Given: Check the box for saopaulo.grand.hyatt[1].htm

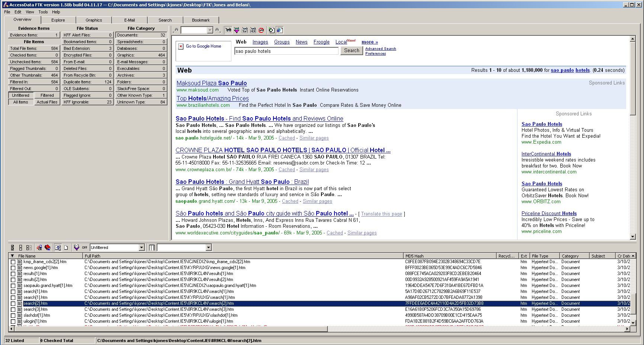Looking at the screenshot, I should tap(13, 286).
